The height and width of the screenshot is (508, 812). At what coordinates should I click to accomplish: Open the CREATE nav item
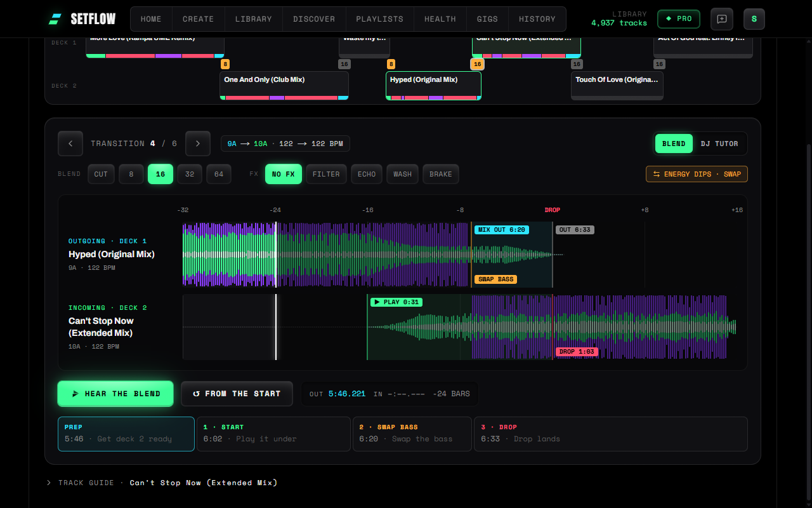click(198, 19)
